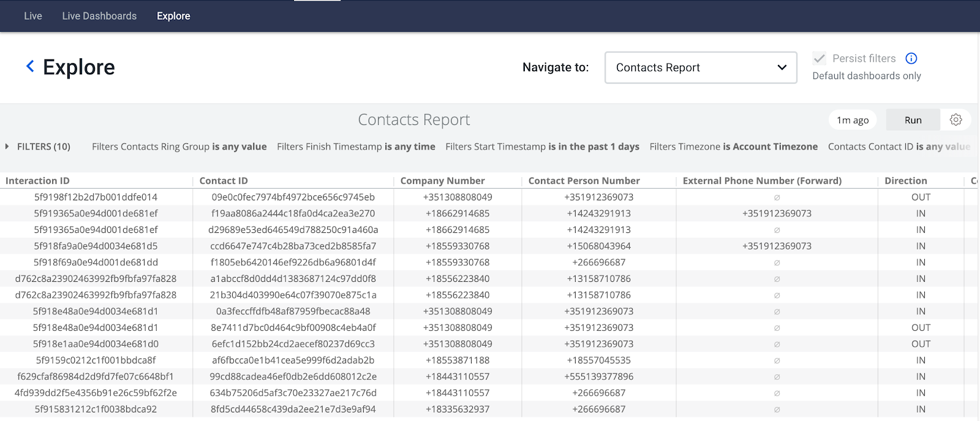Click company number +18553871188

(458, 360)
